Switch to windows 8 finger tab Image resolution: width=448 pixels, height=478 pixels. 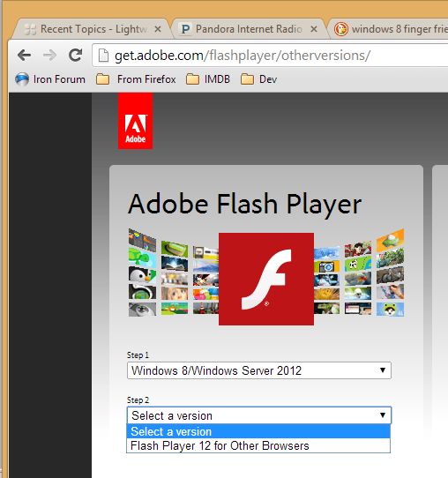click(x=390, y=29)
